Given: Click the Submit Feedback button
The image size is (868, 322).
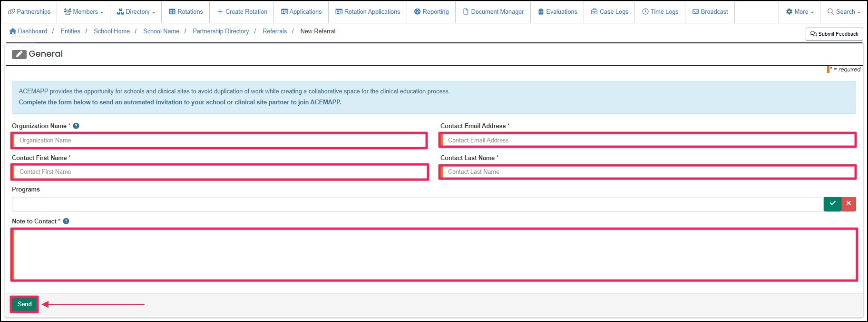Looking at the screenshot, I should click(x=834, y=34).
